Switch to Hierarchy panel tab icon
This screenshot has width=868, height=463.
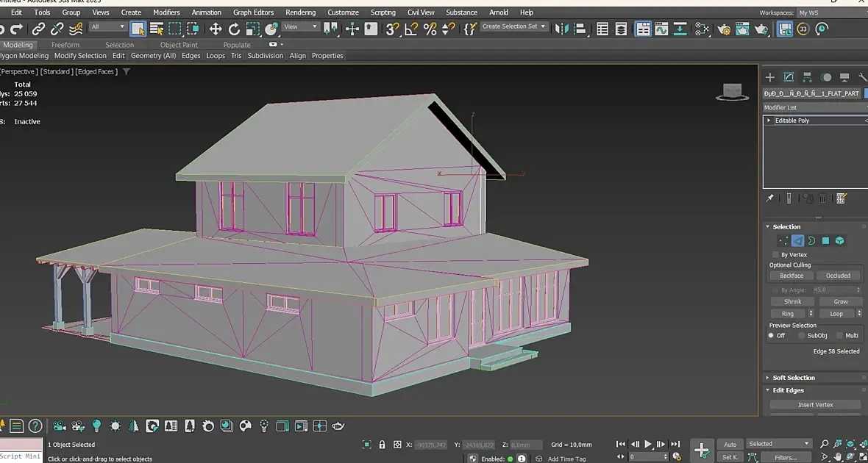pyautogui.click(x=807, y=77)
